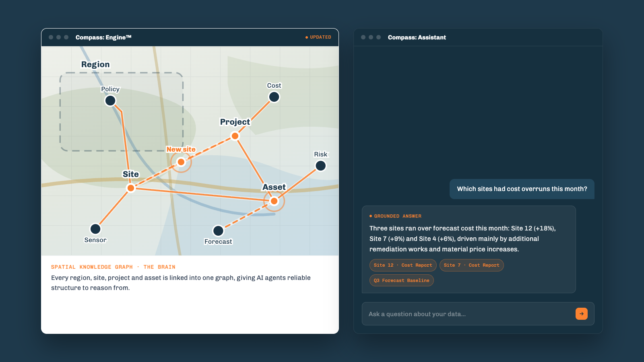
Task: Click the Compass: Assistant window title
Action: (417, 37)
